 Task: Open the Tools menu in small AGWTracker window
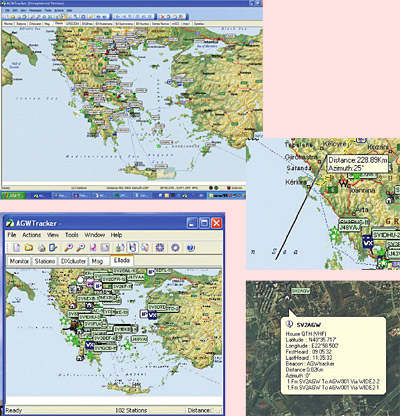[72, 235]
